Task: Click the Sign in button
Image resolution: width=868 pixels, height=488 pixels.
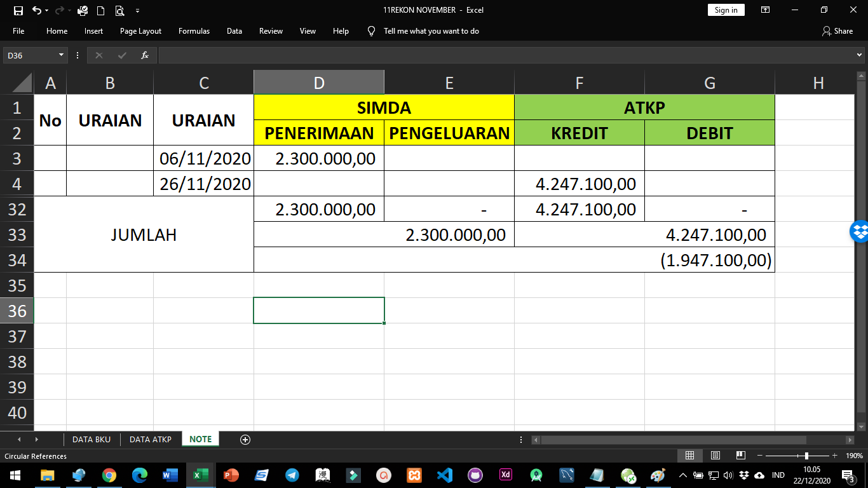Action: pos(726,10)
